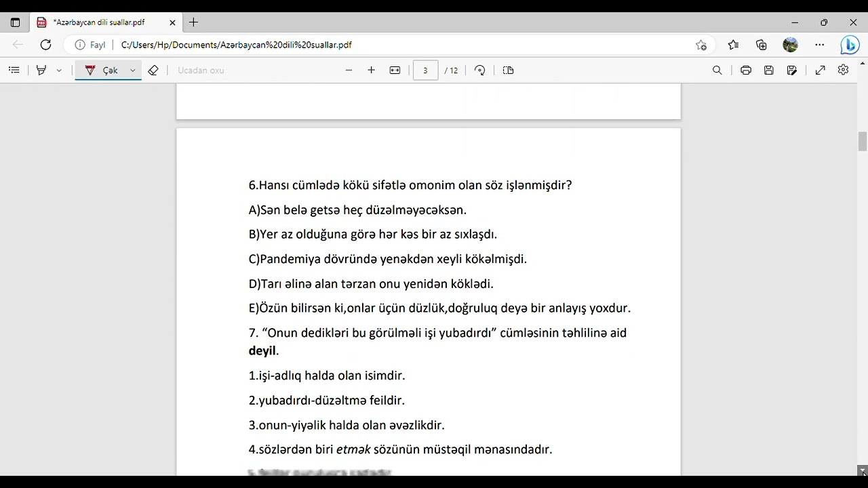Open the tab actions menu icon

(x=15, y=22)
